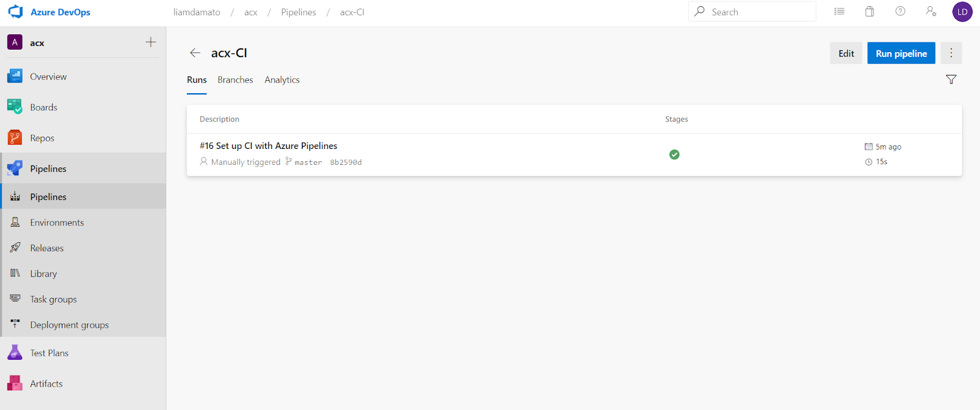
Task: Click the acx-CI breadcrumb link
Action: (x=352, y=12)
